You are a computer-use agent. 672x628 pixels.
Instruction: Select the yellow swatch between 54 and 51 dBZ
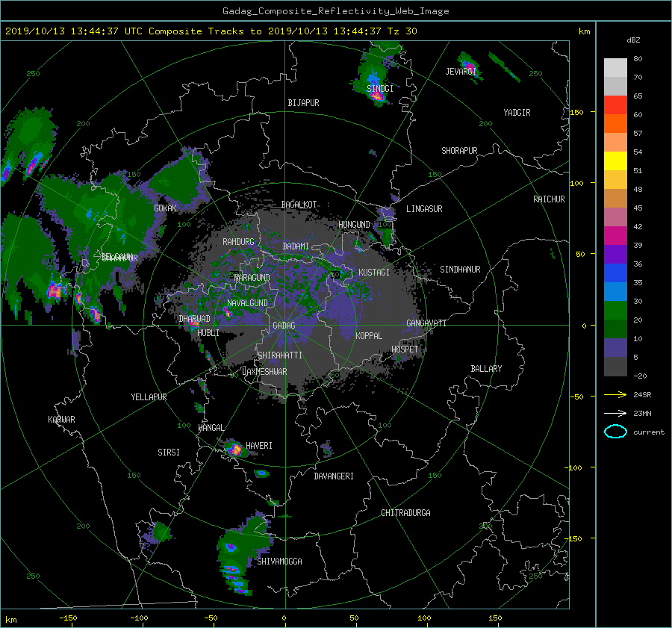coord(615,161)
